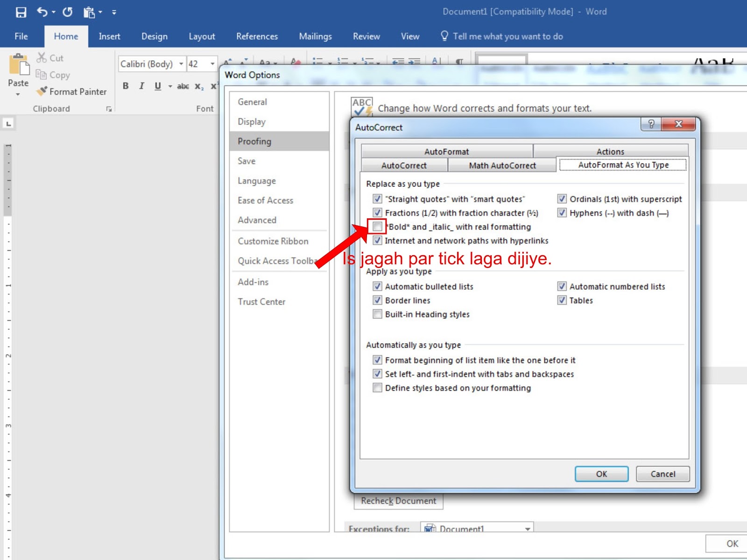Select Customize Ribbon in Word Options sidebar
Viewport: 747px width, 560px height.
click(279, 241)
